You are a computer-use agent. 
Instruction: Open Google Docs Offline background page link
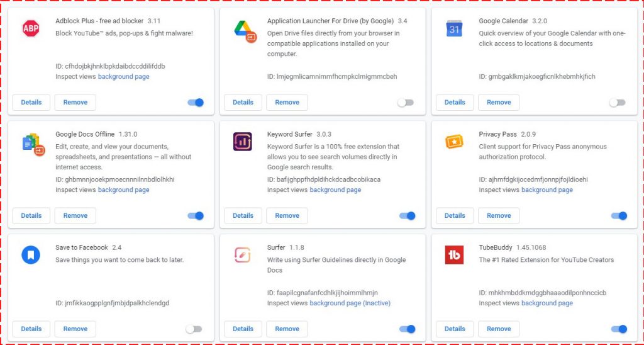[x=124, y=190]
